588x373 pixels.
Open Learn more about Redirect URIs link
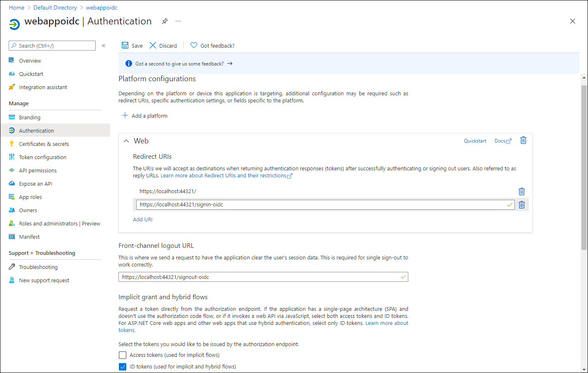pos(227,175)
